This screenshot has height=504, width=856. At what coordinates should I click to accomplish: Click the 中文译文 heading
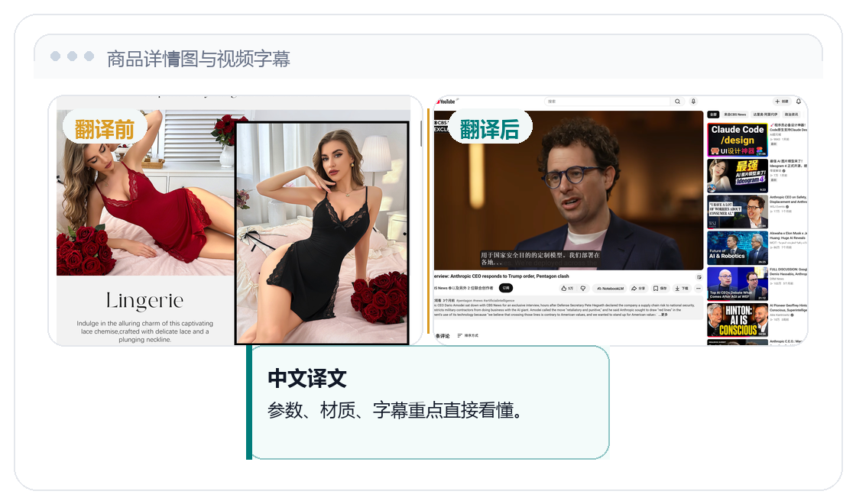[x=306, y=379]
